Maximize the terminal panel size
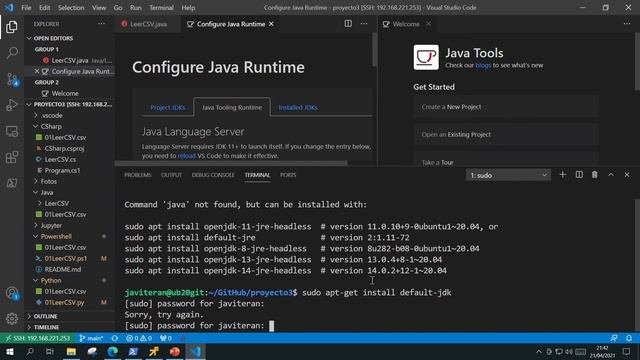Viewport: 640px width, 360px height. [x=611, y=175]
